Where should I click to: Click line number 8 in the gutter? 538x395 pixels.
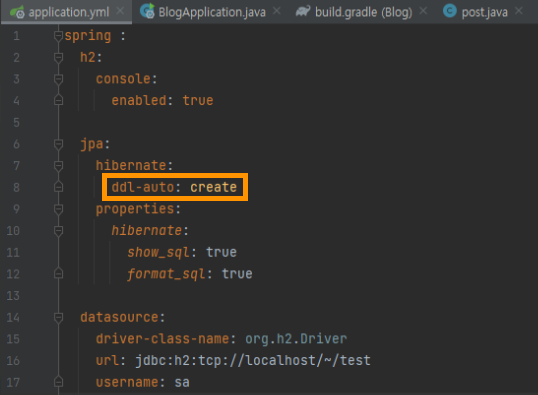point(16,187)
